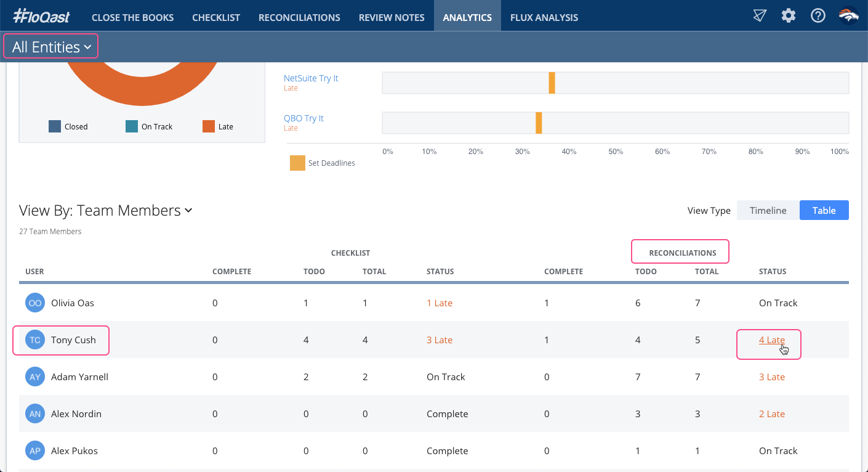This screenshot has width=868, height=472.
Task: Click Olivia Oas avatar icon
Action: pos(35,303)
